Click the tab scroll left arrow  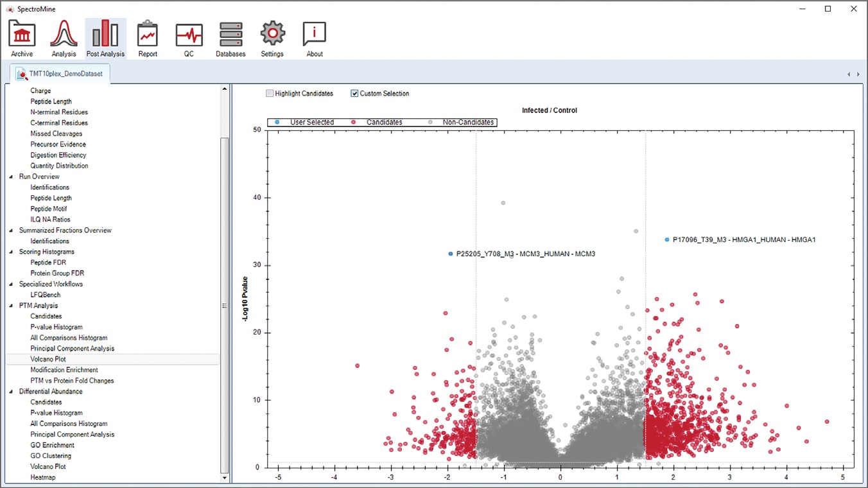point(849,74)
